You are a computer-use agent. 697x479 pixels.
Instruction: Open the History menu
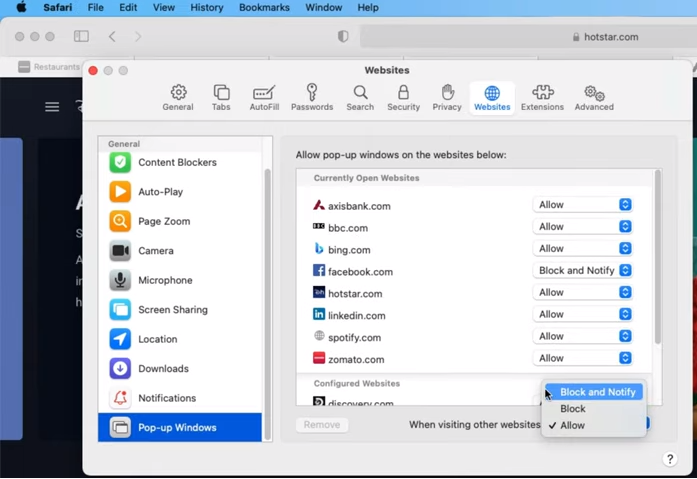coord(207,8)
